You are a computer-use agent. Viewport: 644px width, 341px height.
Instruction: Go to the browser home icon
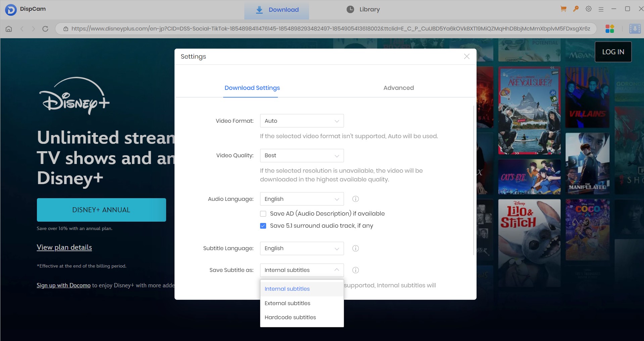coord(9,29)
